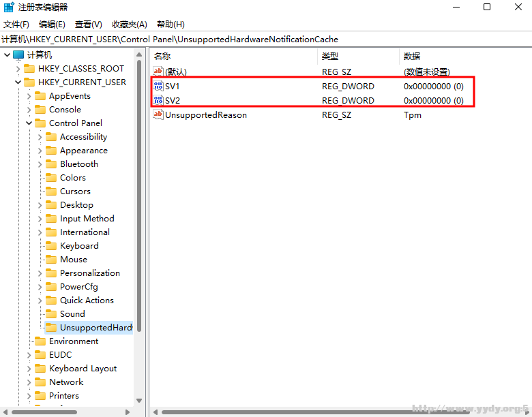Click the Control Panel folder icon
The height and width of the screenshot is (417, 532).
[40, 123]
